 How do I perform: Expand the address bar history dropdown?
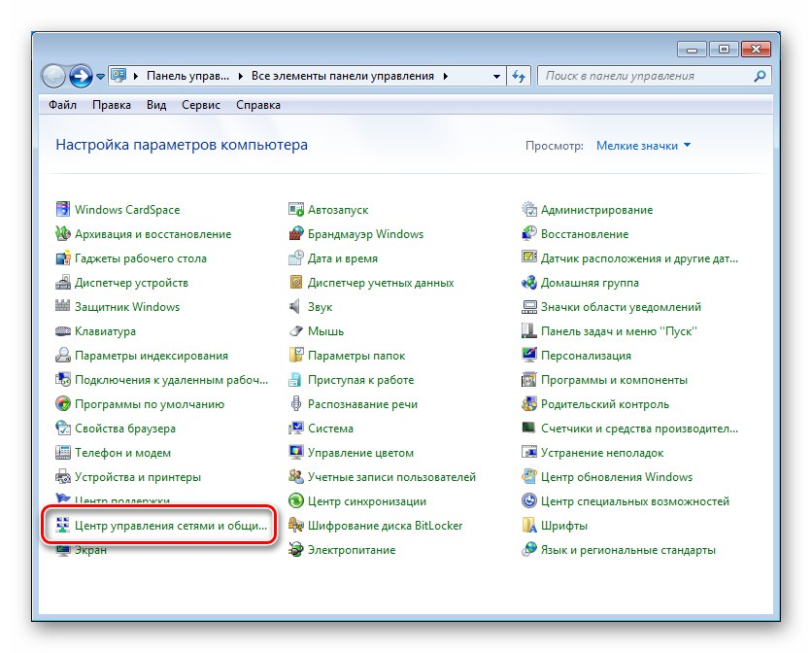point(496,76)
